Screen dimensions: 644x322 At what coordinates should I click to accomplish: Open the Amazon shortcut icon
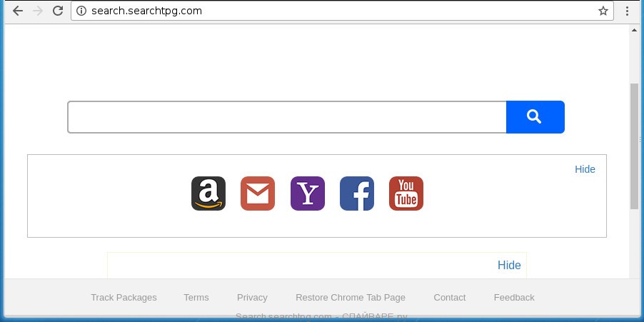[208, 193]
